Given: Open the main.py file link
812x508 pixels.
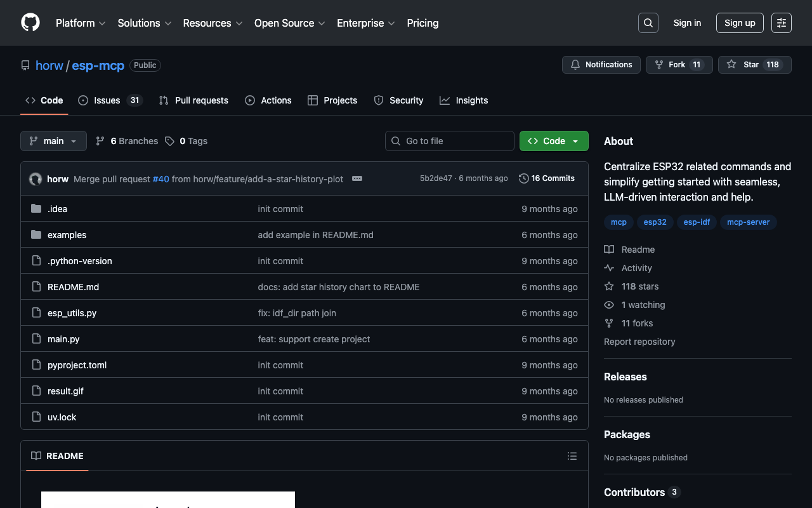Looking at the screenshot, I should (63, 339).
